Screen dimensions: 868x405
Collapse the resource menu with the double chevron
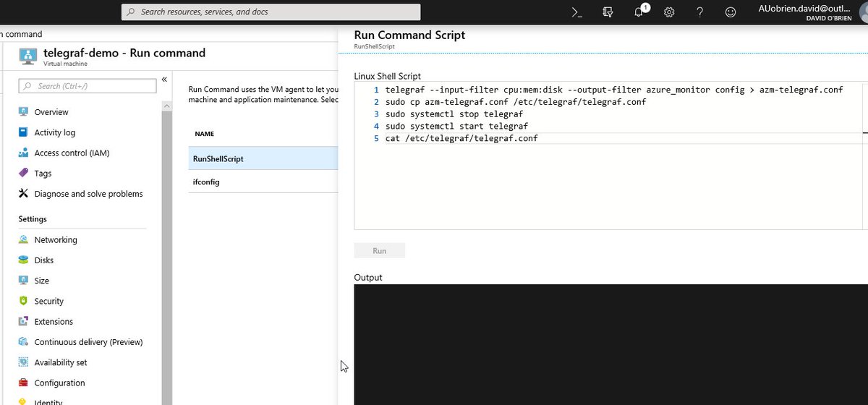(164, 79)
